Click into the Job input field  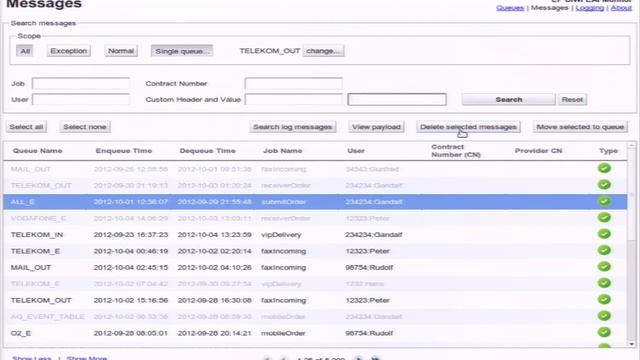(x=81, y=83)
